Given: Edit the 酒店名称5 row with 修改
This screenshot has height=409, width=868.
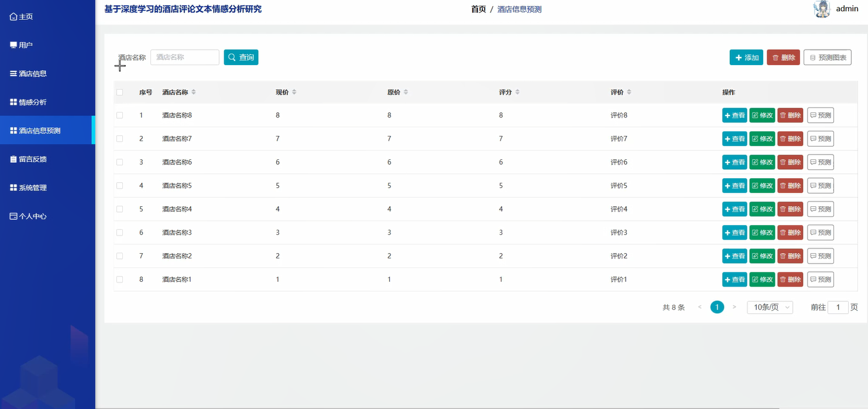Looking at the screenshot, I should [x=763, y=186].
